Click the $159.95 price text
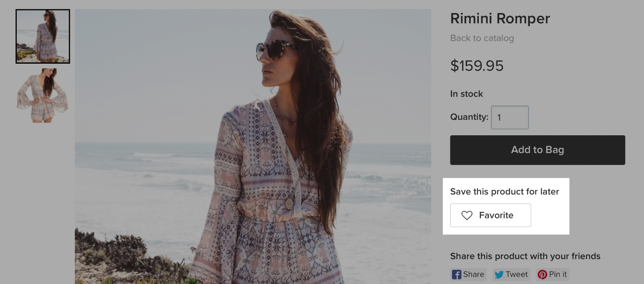644x284 pixels. [x=477, y=66]
